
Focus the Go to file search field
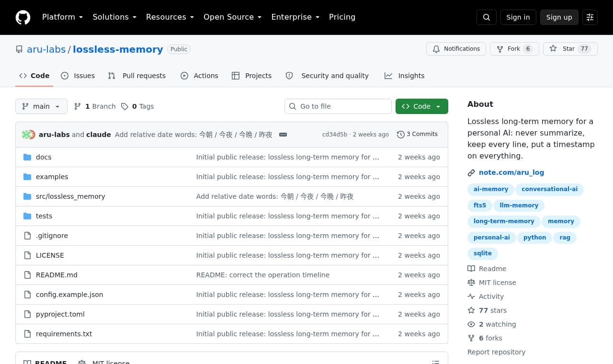[x=338, y=106]
